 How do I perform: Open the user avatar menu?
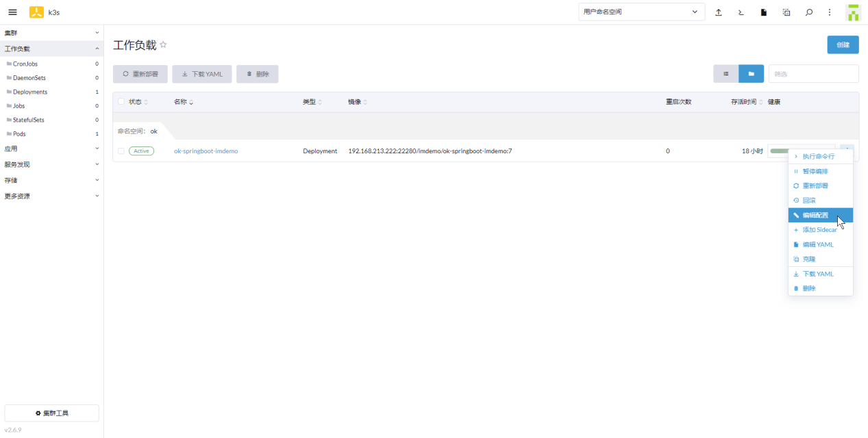click(x=853, y=12)
